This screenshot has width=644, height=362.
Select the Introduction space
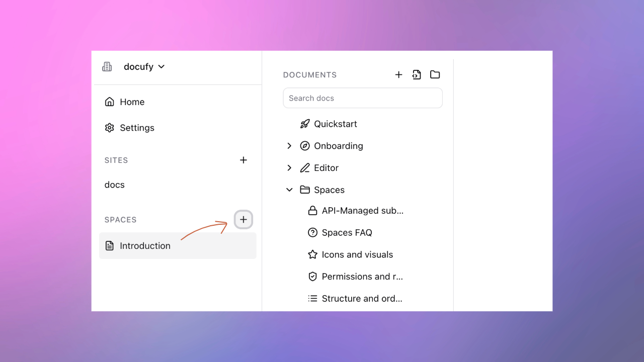coord(145,246)
